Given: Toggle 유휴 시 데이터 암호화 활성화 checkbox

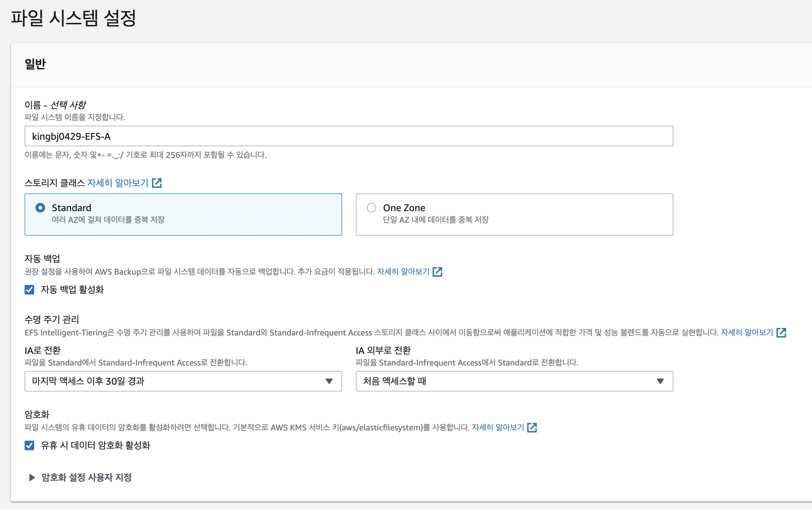Looking at the screenshot, I should [29, 445].
